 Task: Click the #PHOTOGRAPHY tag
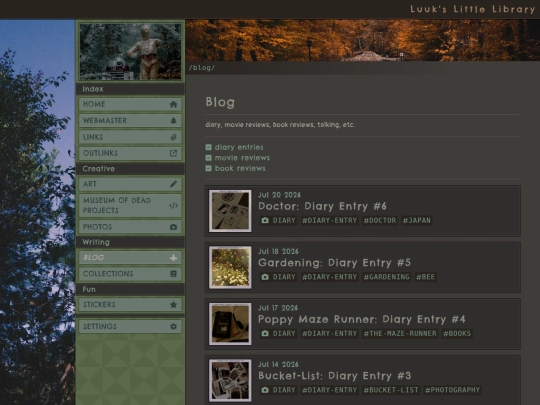(452, 390)
